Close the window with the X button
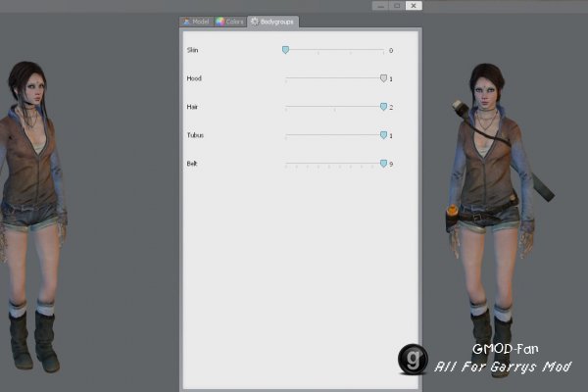Viewport: 588px width, 392px height. (414, 6)
